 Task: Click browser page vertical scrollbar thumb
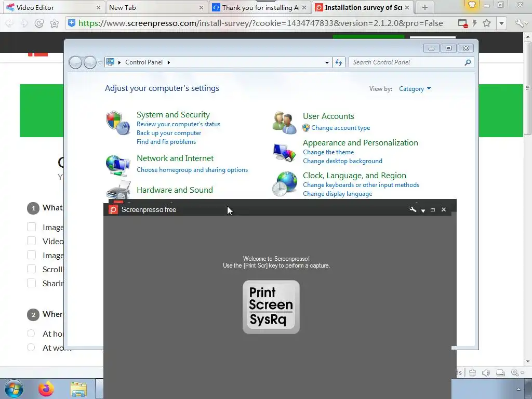527,89
